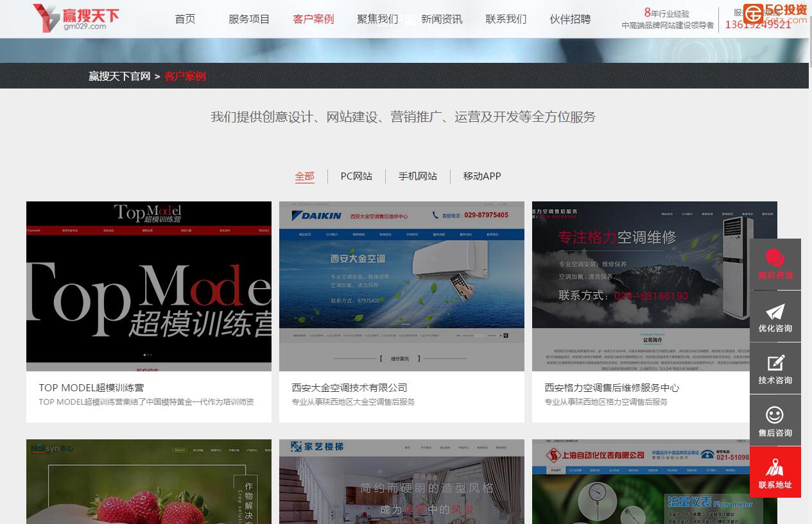812x524 pixels.
Task: Click the 8年行业经验 header text
Action: [667, 13]
